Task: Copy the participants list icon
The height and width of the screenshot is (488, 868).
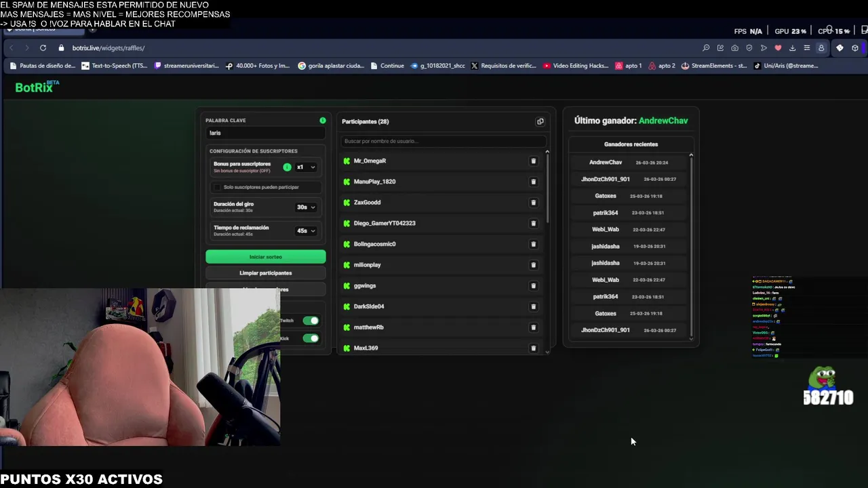Action: pyautogui.click(x=540, y=122)
